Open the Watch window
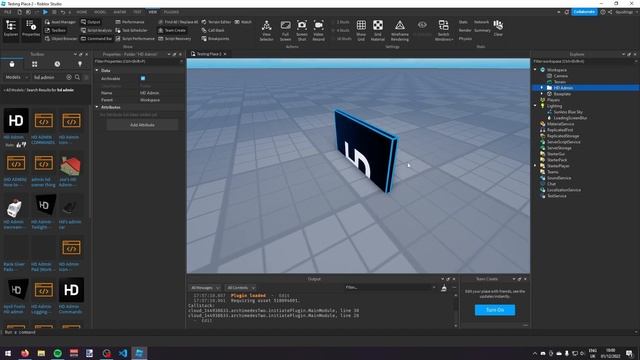The image size is (640, 360). coord(243,22)
